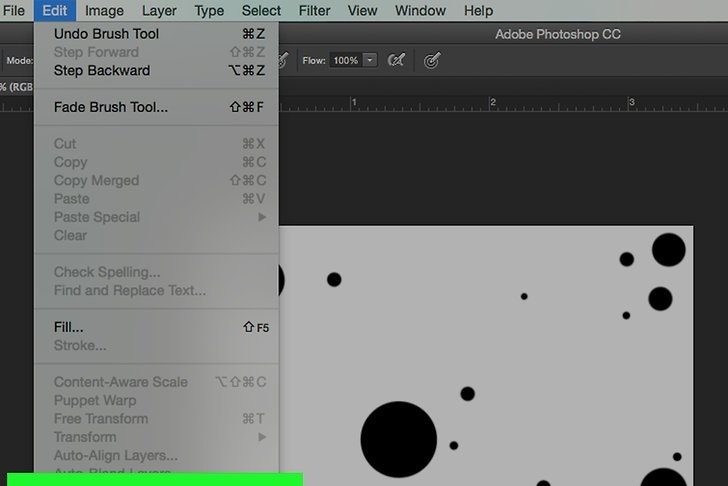
Task: Open the Window menu
Action: coord(420,11)
